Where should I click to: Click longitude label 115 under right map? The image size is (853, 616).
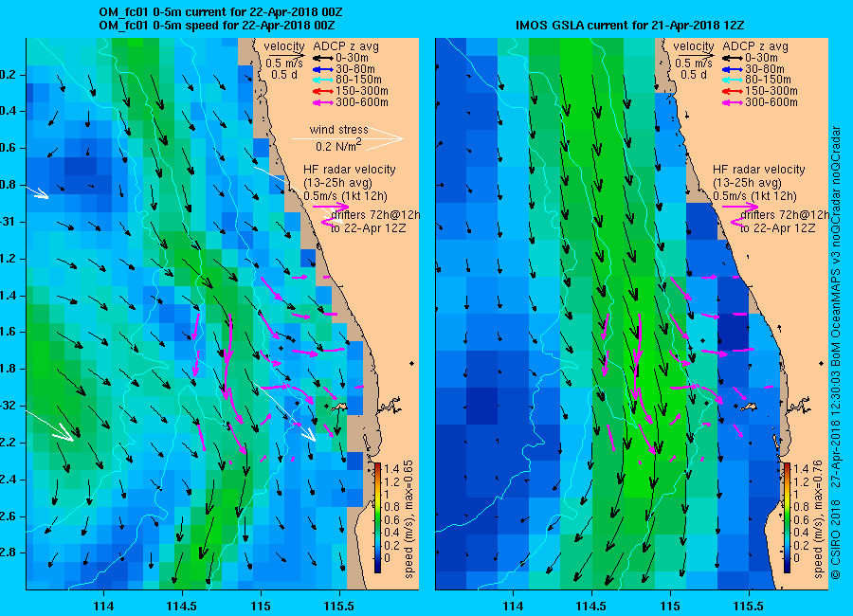click(x=670, y=607)
